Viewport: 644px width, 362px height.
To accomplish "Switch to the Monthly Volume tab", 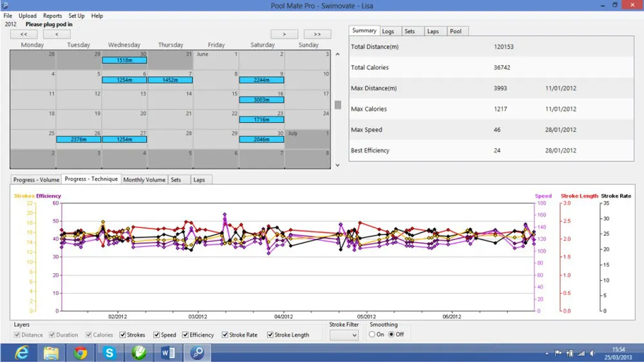I will [144, 180].
